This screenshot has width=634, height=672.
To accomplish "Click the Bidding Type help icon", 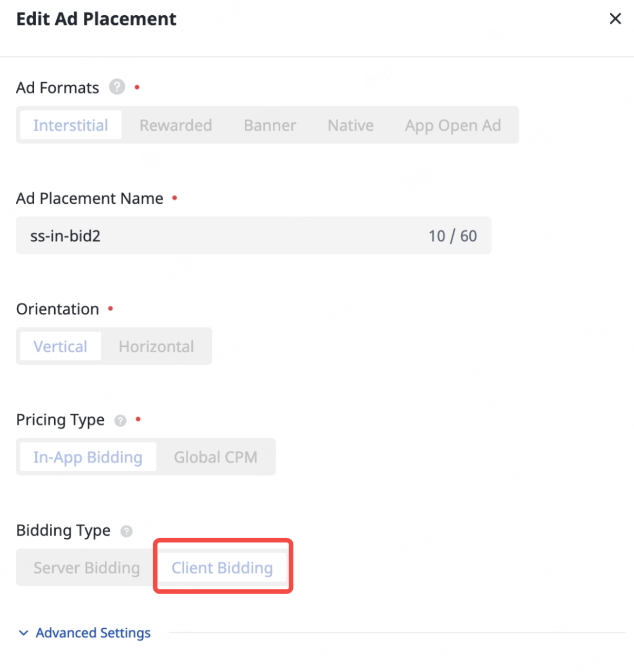I will [x=126, y=531].
